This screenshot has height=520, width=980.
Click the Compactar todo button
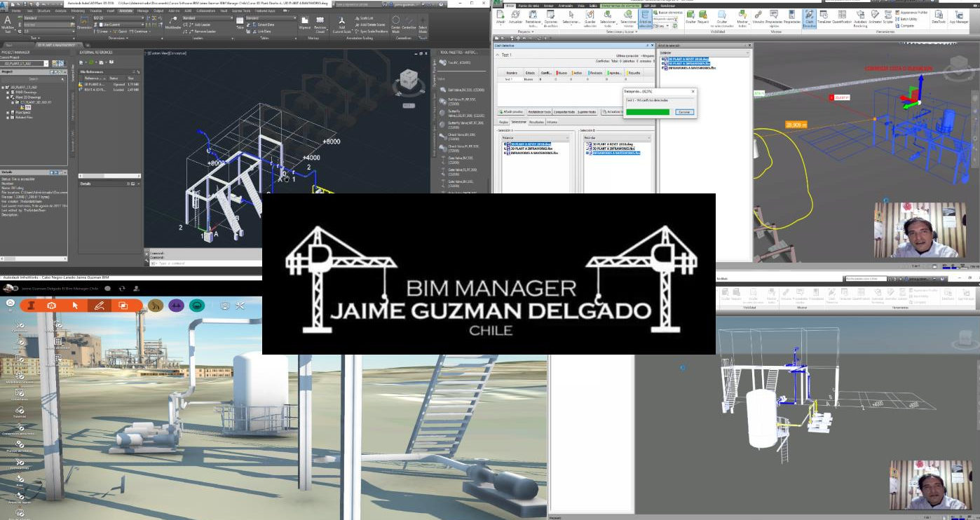point(564,111)
